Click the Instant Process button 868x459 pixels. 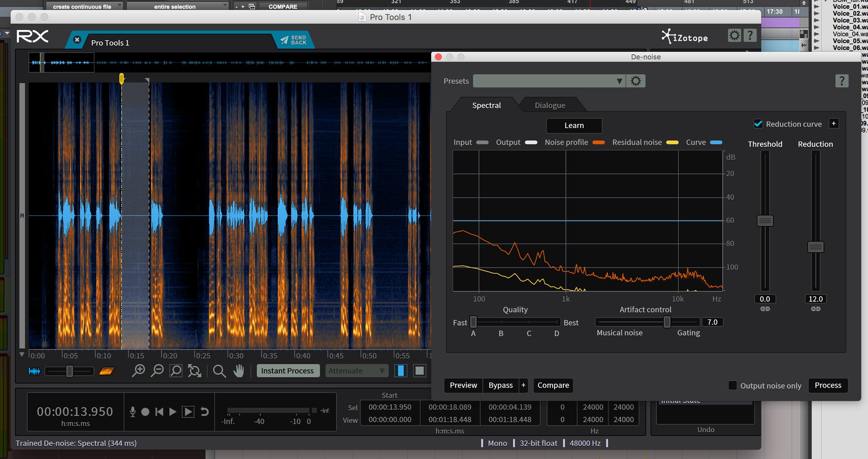pyautogui.click(x=287, y=371)
